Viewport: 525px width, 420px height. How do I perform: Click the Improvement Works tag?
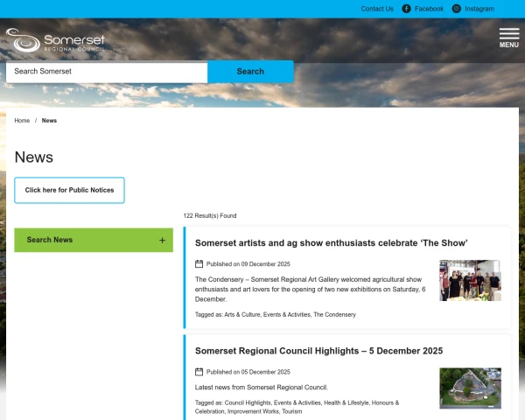pyautogui.click(x=253, y=411)
